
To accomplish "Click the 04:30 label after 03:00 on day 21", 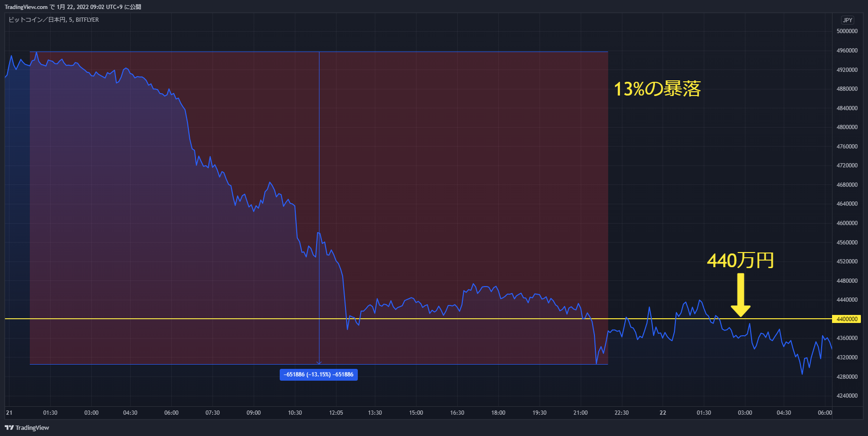I will pyautogui.click(x=130, y=413).
